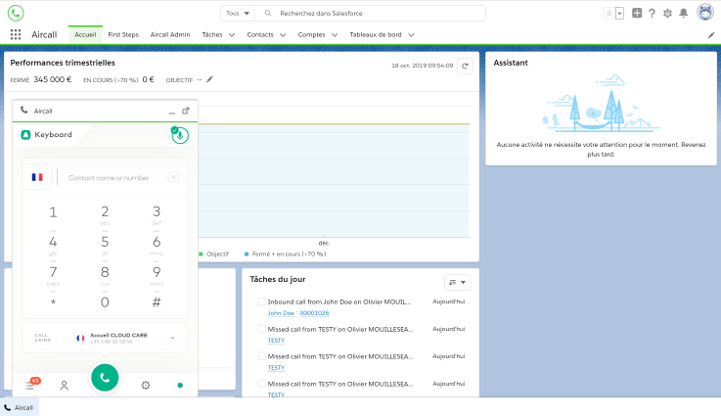Screen dimensions: 721x416
Task: Click the pencil icon to edit navigation bar
Action: click(x=711, y=35)
